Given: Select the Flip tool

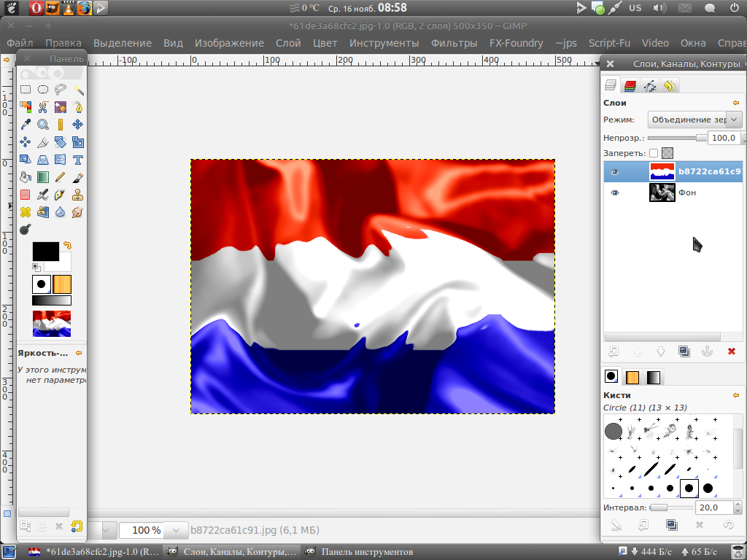Looking at the screenshot, I should (61, 160).
